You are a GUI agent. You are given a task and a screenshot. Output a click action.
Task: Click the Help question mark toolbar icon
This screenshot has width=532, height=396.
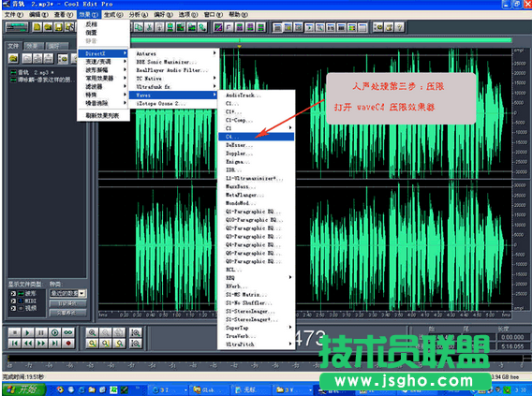click(x=400, y=27)
